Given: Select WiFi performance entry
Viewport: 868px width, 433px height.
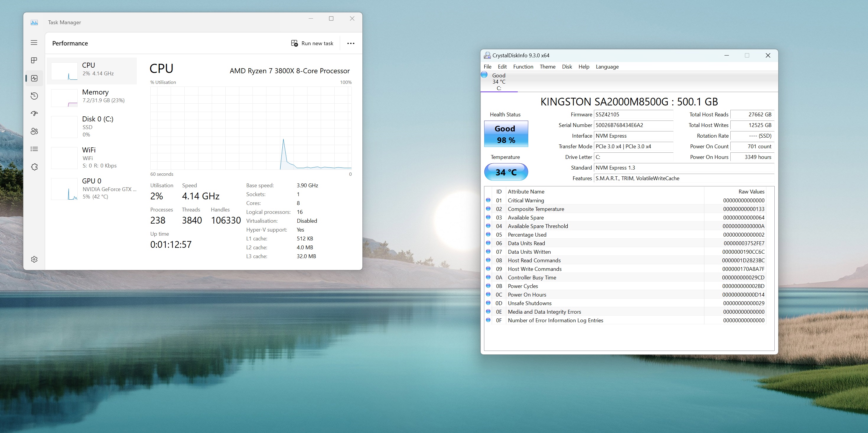Looking at the screenshot, I should tap(92, 158).
